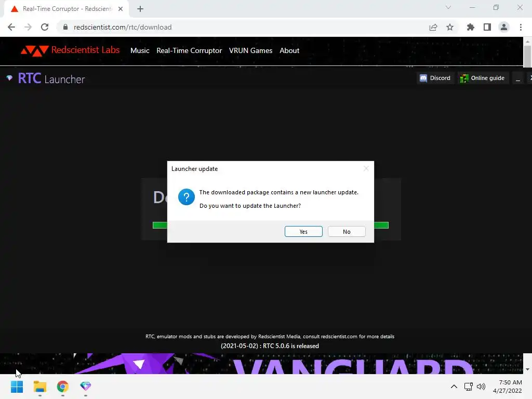Open network status in tray
Image resolution: width=532 pixels, height=399 pixels.
coord(468,387)
